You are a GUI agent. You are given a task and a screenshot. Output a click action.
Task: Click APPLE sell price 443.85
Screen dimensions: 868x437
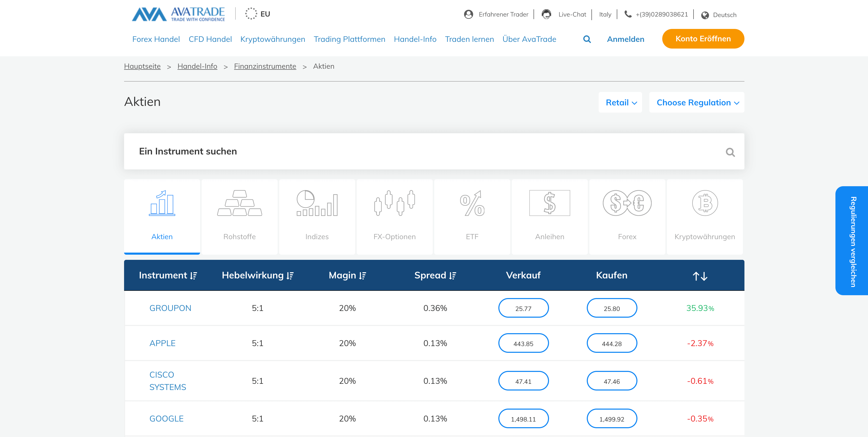[x=523, y=343]
